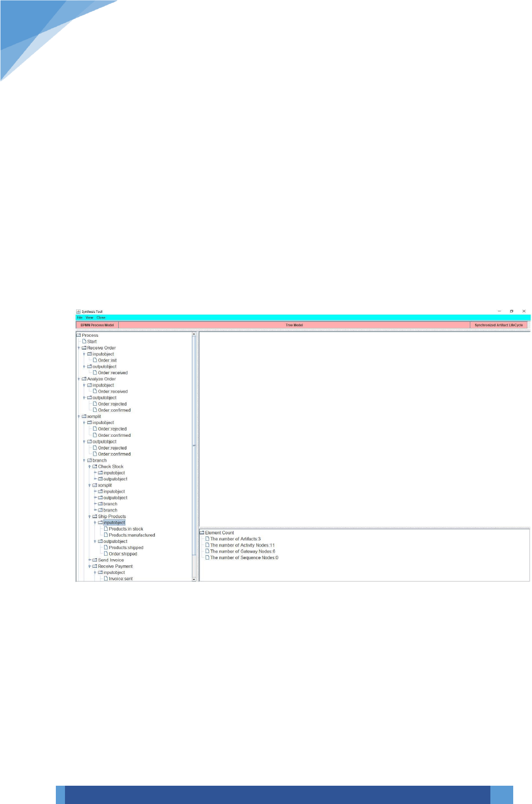Collapse the Receive Order tree node
Viewport: 532px width, 804px height.
[x=79, y=348]
